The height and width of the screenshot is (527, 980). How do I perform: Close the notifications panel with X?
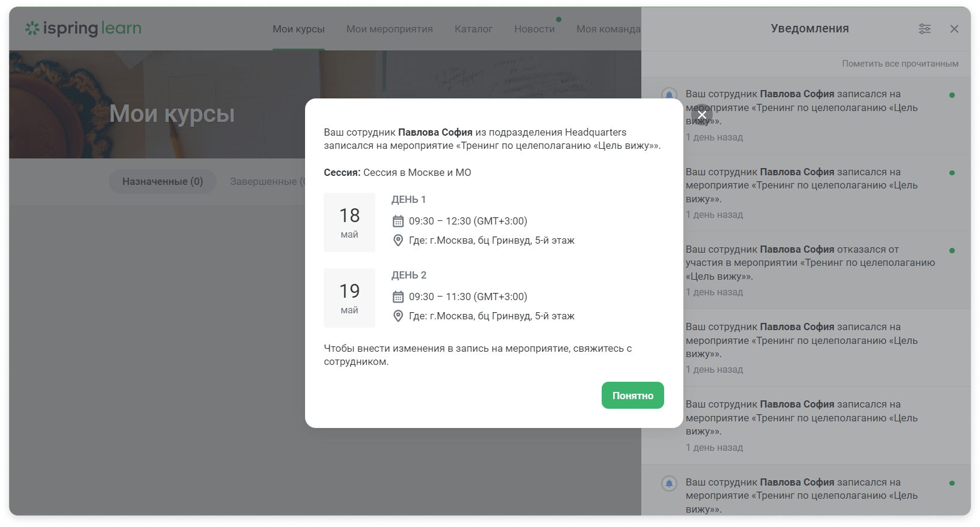(954, 29)
